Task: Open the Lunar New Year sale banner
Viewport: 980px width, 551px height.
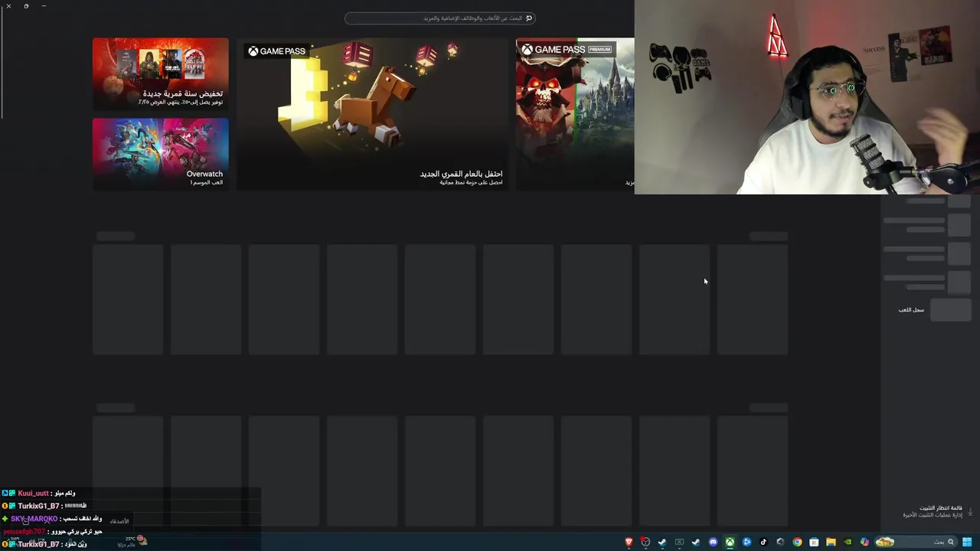Action: point(161,73)
